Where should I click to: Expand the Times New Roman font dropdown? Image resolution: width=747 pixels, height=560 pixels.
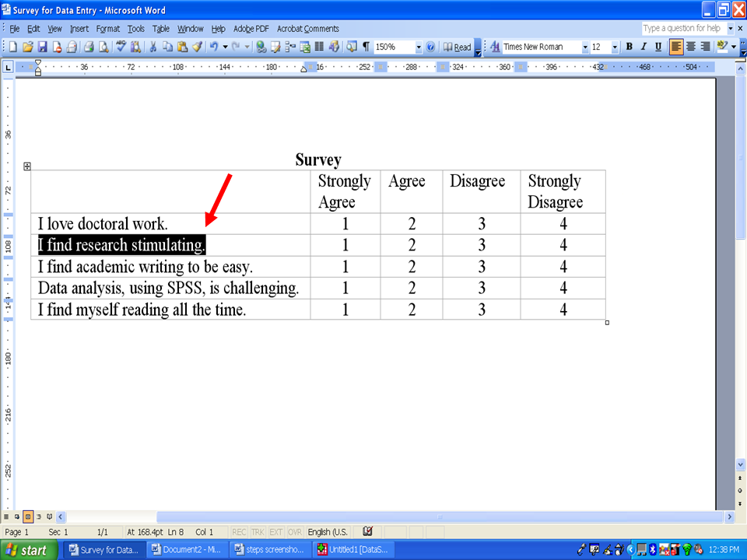coord(585,47)
